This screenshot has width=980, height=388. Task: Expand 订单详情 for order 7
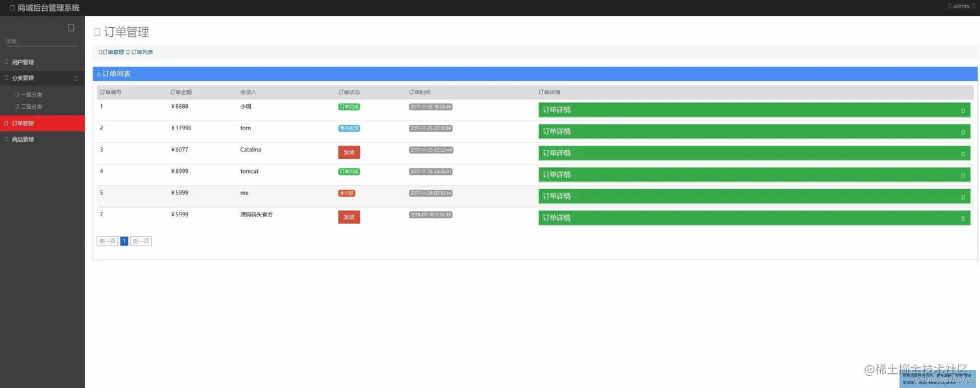coord(754,218)
